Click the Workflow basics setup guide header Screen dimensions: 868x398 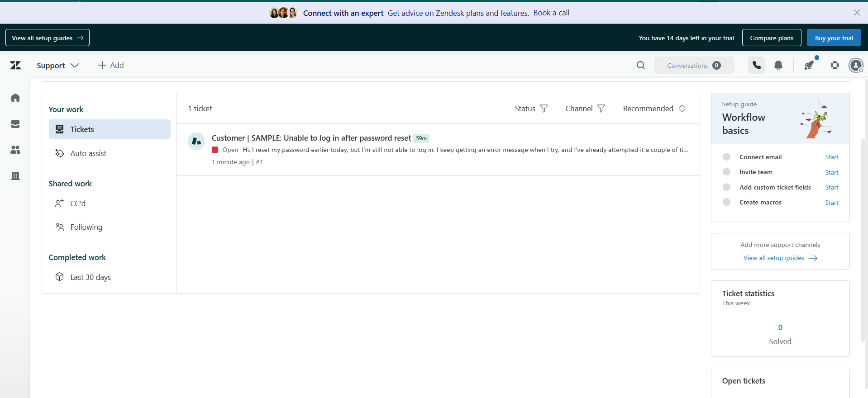click(x=780, y=118)
